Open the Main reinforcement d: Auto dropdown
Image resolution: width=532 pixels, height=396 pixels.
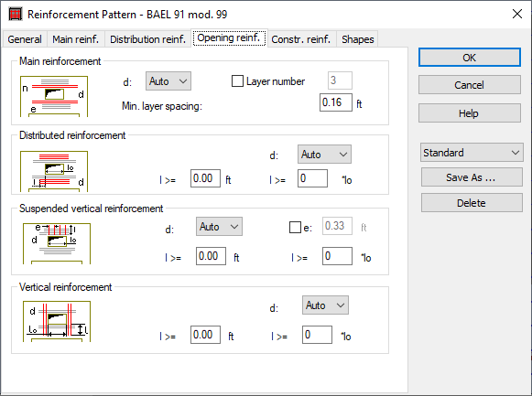click(x=168, y=81)
